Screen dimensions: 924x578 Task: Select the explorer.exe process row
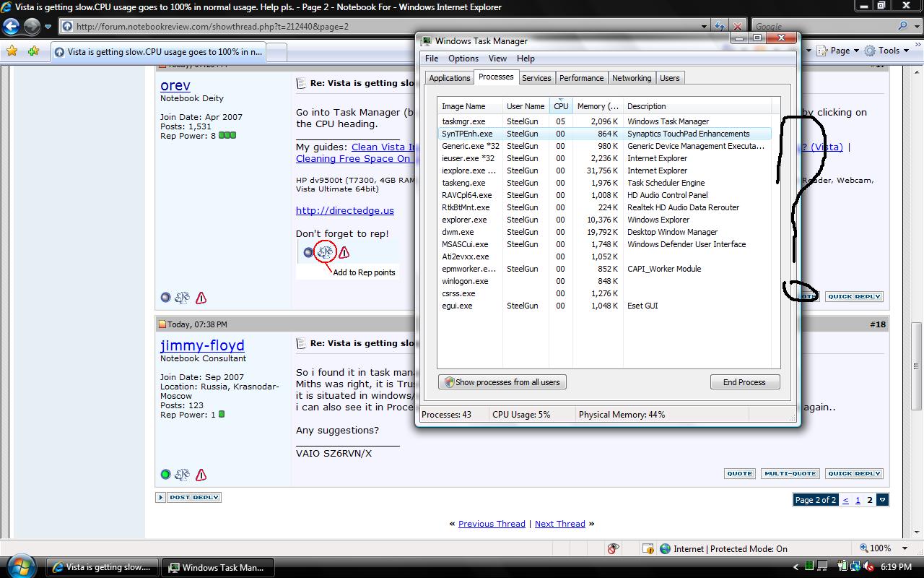[x=605, y=220]
